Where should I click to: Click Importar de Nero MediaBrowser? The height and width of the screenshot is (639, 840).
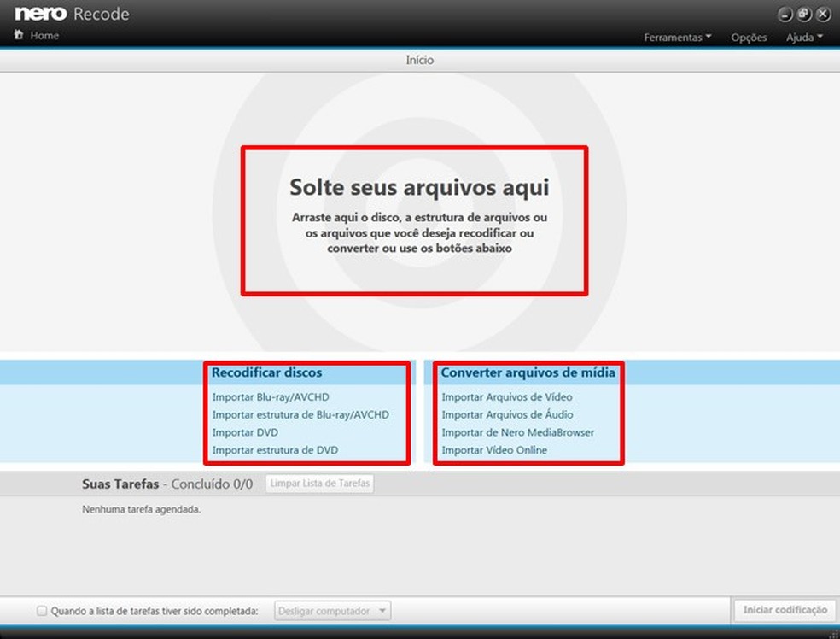[518, 432]
